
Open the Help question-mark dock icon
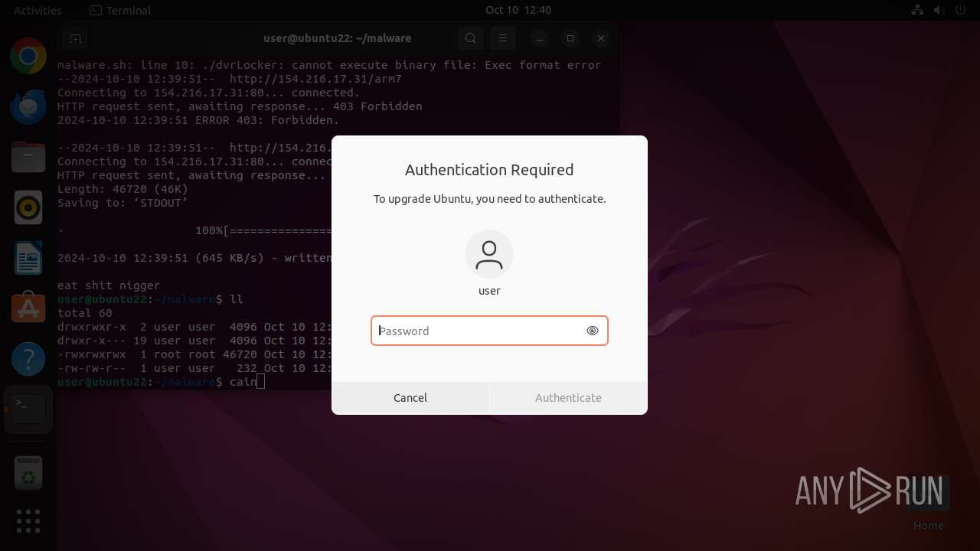(28, 358)
